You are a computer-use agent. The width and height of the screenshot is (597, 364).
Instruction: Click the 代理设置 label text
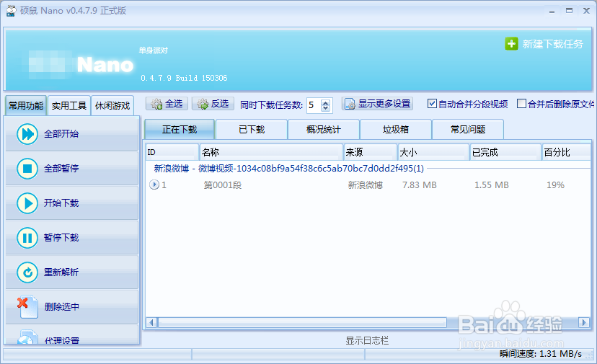(x=62, y=341)
